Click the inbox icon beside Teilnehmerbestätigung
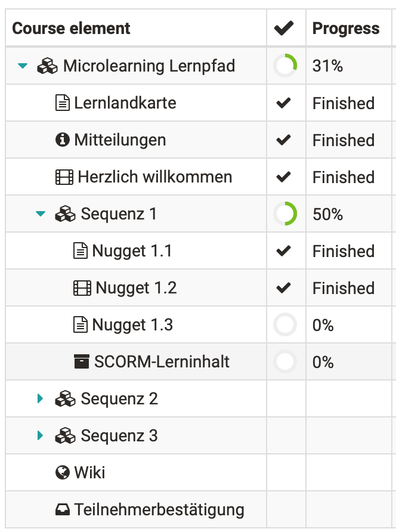The height and width of the screenshot is (532, 396). click(63, 509)
